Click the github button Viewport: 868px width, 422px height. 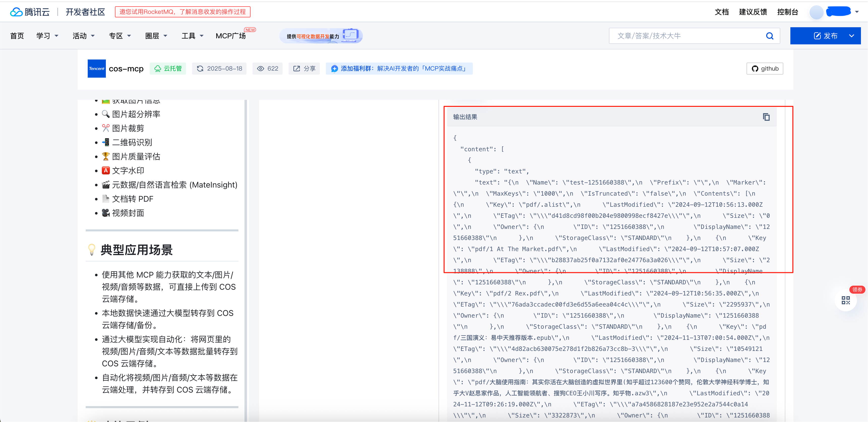pyautogui.click(x=765, y=68)
